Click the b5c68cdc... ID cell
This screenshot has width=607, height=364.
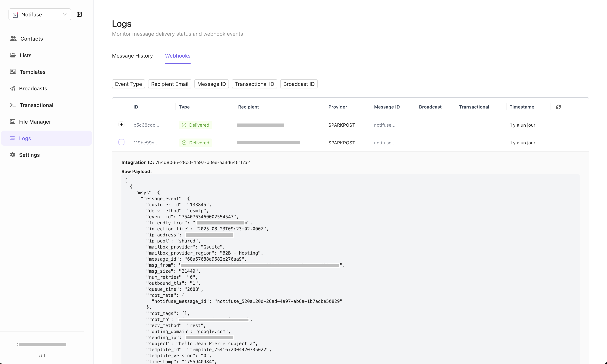146,125
